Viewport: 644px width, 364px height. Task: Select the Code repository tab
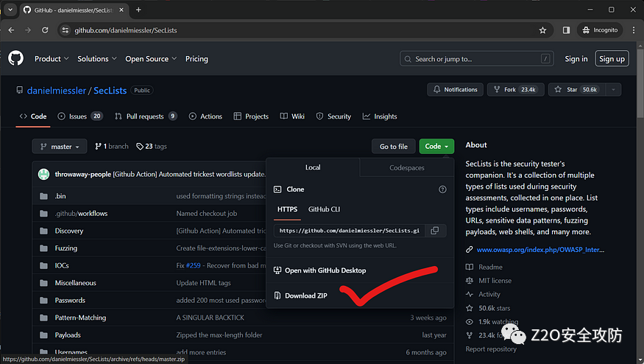point(33,116)
